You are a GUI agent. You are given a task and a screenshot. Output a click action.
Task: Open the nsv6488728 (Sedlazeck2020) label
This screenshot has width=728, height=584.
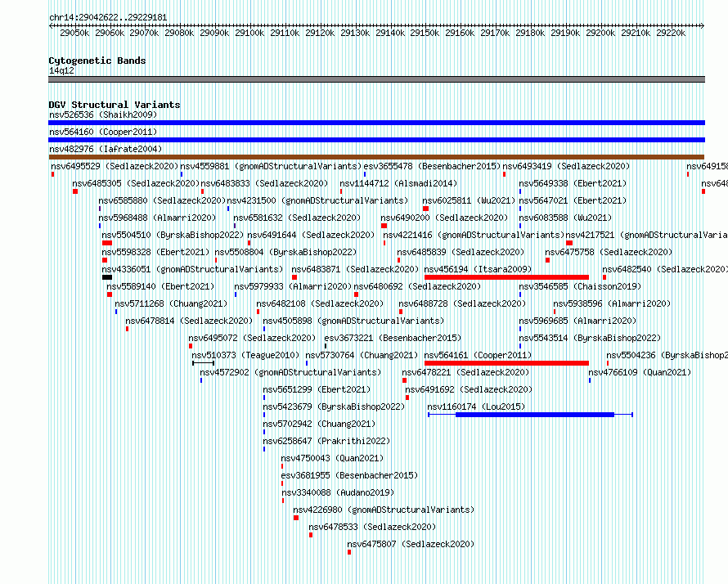pyautogui.click(x=462, y=303)
